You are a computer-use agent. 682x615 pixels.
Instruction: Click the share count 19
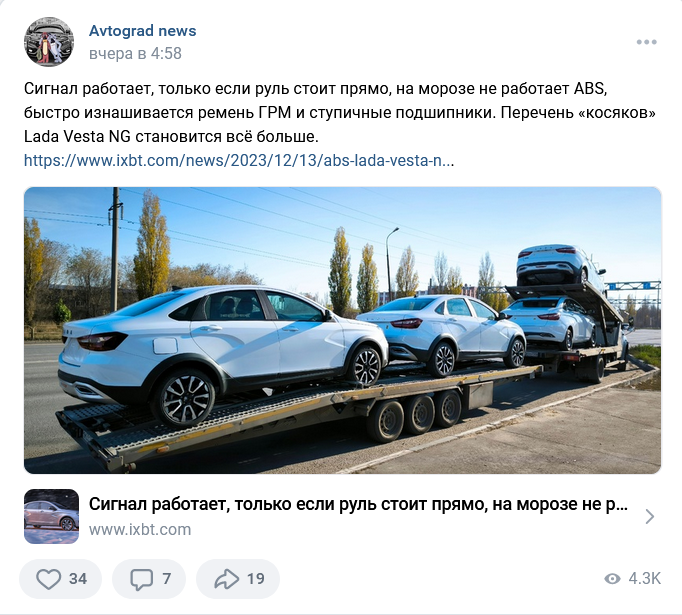tap(256, 579)
